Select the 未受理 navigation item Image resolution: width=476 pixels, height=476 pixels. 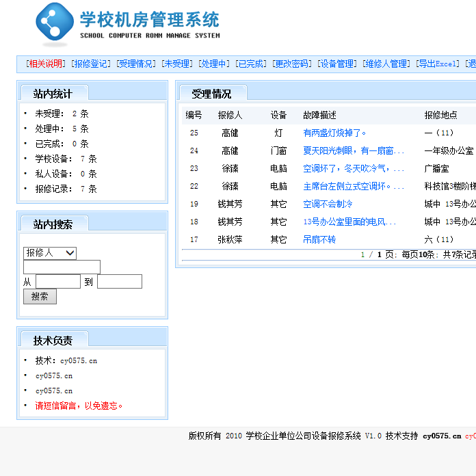pos(177,64)
